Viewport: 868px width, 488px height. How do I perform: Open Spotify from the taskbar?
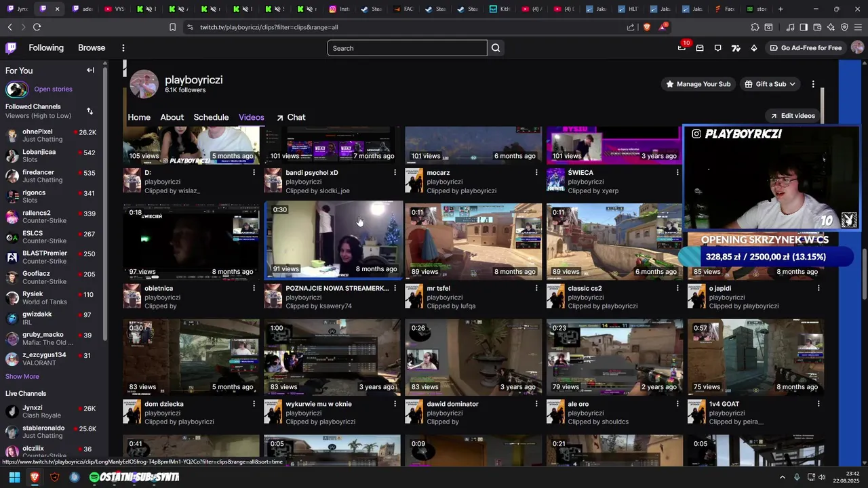click(94, 477)
